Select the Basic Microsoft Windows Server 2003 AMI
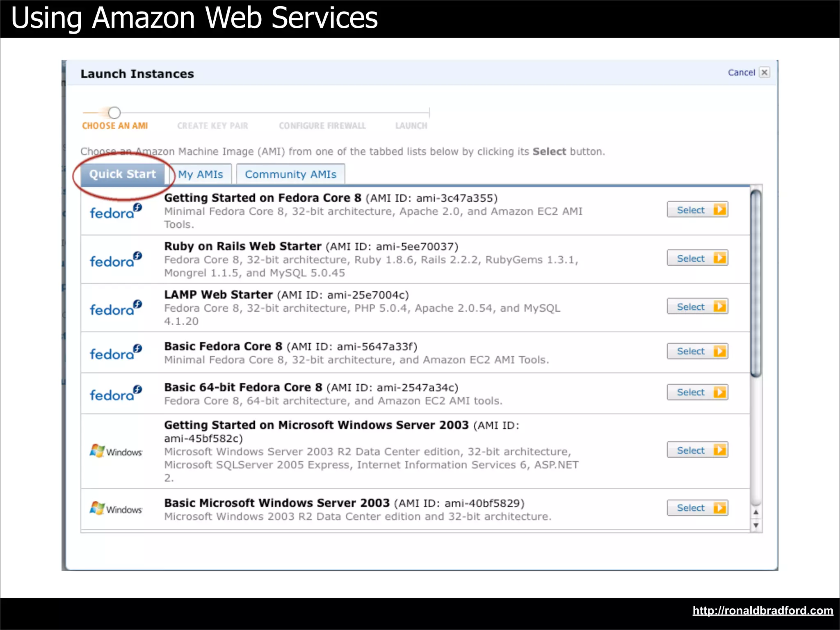 [x=697, y=508]
